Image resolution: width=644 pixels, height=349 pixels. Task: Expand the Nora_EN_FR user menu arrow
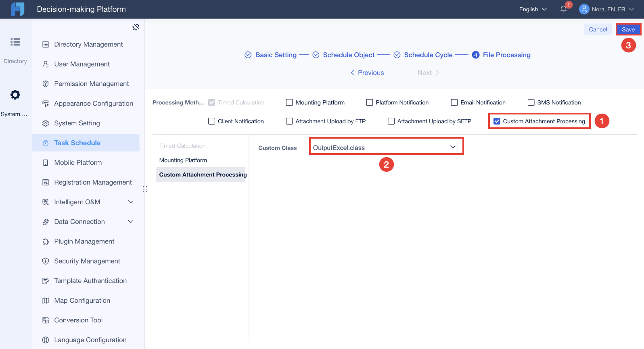631,9
